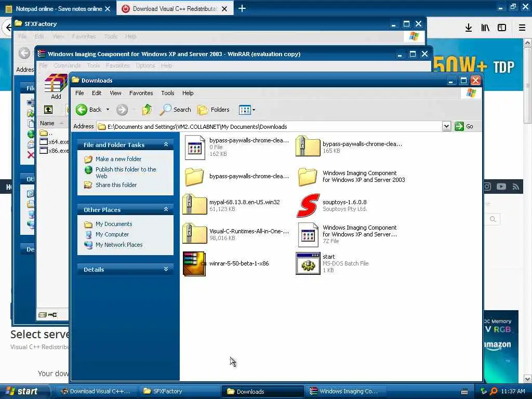The height and width of the screenshot is (399, 532).
Task: Click the Back arrow in Downloads window
Action: (x=82, y=110)
